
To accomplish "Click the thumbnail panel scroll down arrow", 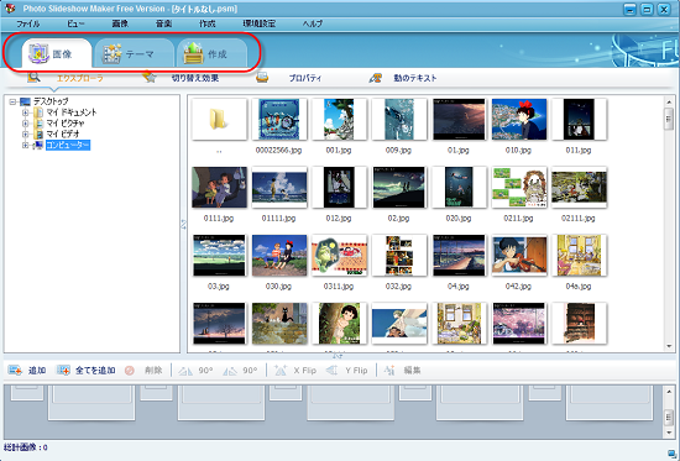I will 669,347.
